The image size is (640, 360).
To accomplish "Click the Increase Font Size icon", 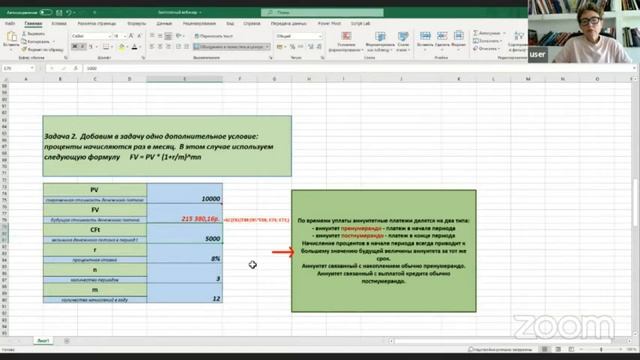I will pyautogui.click(x=131, y=36).
